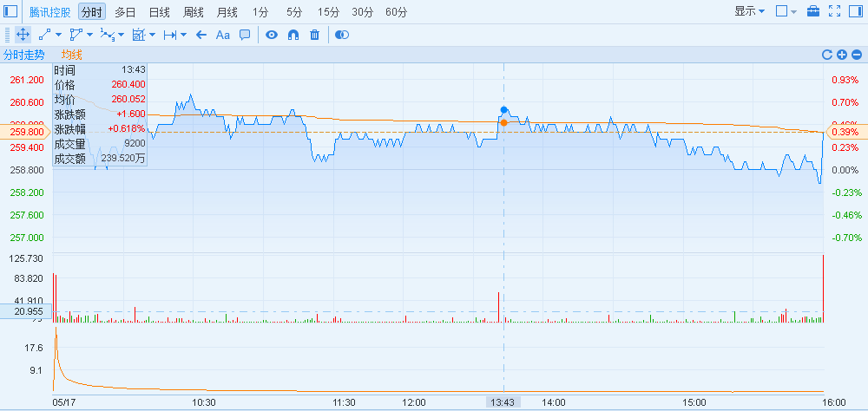Click the 260.052 average price value
Screen dimensions: 868x411
(128, 100)
